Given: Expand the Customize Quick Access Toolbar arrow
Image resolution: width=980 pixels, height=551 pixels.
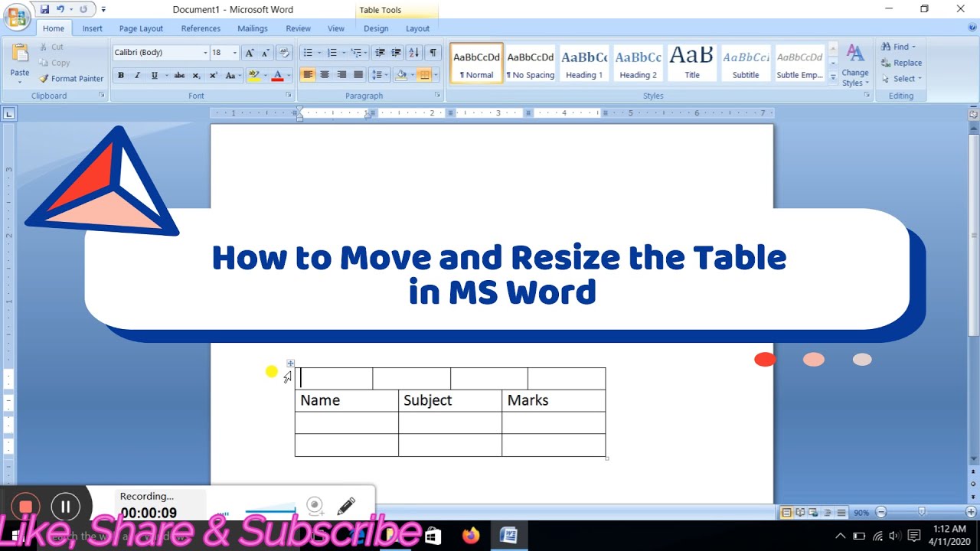Looking at the screenshot, I should point(103,10).
